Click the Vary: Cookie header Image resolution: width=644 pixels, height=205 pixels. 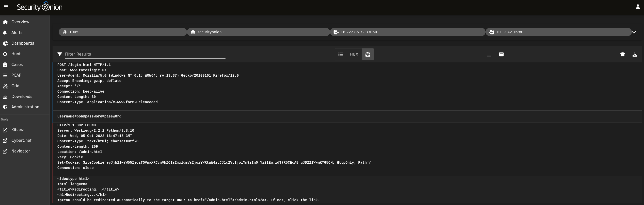(x=70, y=157)
